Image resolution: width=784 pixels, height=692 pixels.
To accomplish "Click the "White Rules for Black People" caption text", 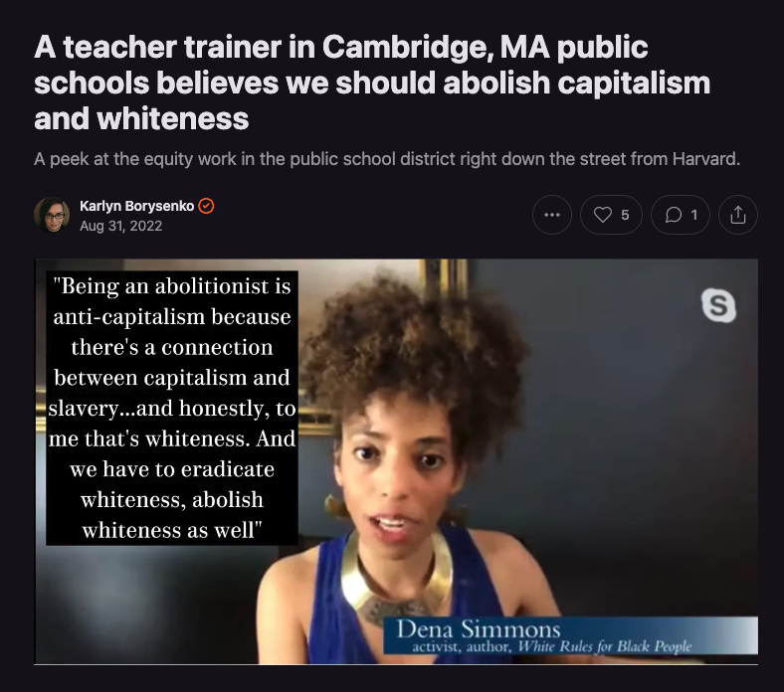I will click(x=605, y=646).
